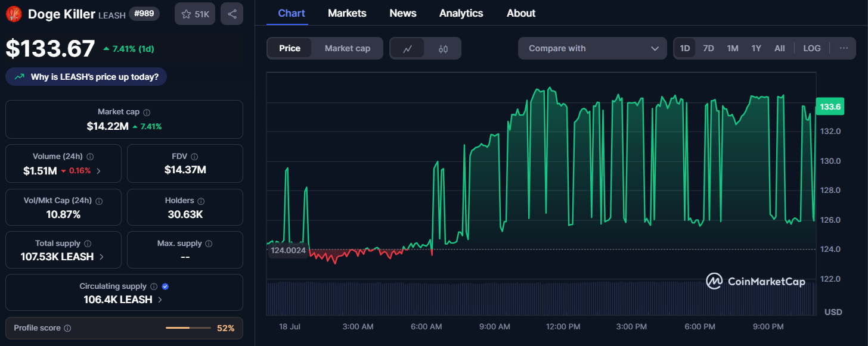Click the 10.87% Vol/Mkt Cap value

click(x=63, y=214)
